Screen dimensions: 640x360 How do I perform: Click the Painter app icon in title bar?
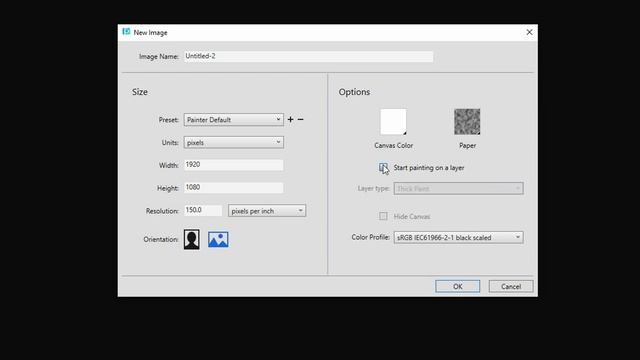[x=126, y=32]
